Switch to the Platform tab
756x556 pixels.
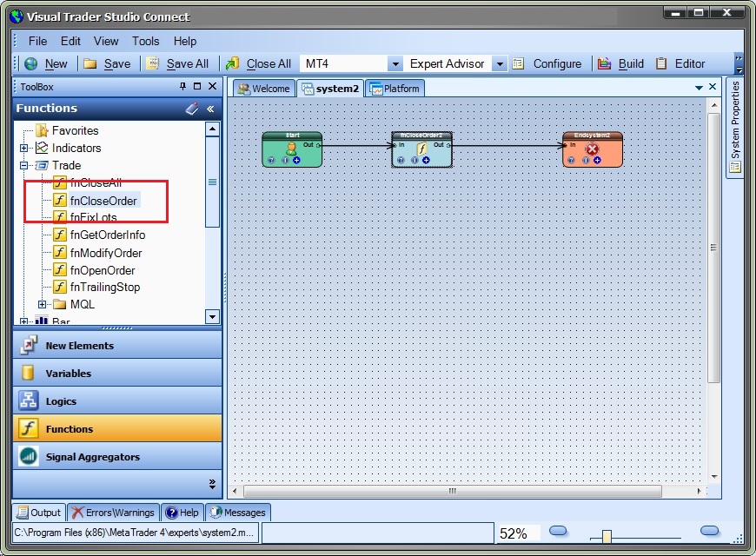coord(395,89)
